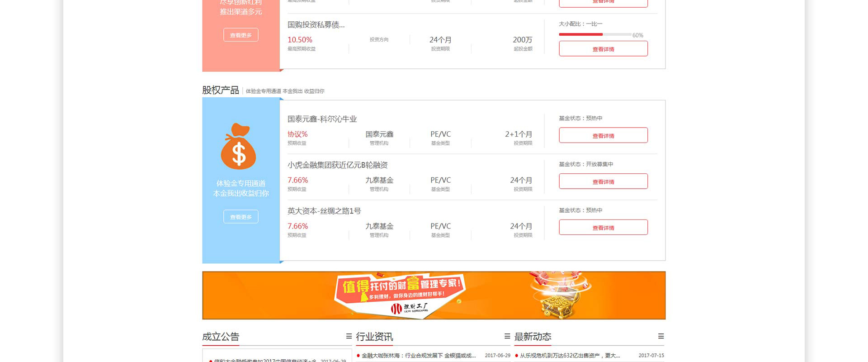Select the 最新动态 section heading
The height and width of the screenshot is (362, 868).
pos(533,337)
